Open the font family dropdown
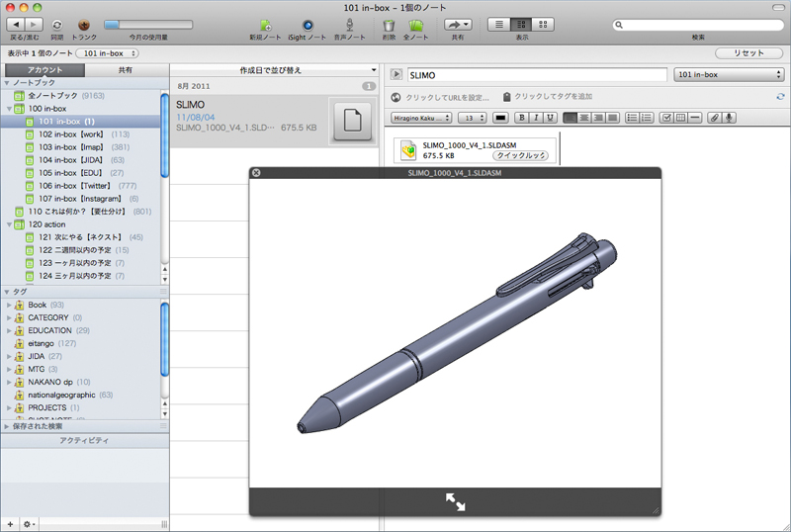 pyautogui.click(x=422, y=118)
